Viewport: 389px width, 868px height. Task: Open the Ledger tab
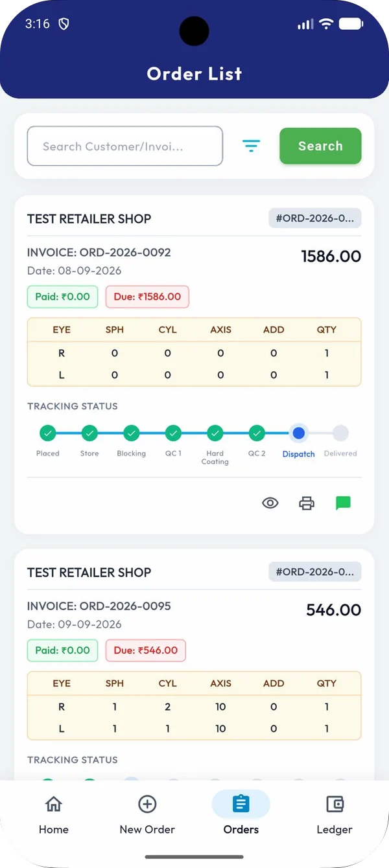click(335, 815)
